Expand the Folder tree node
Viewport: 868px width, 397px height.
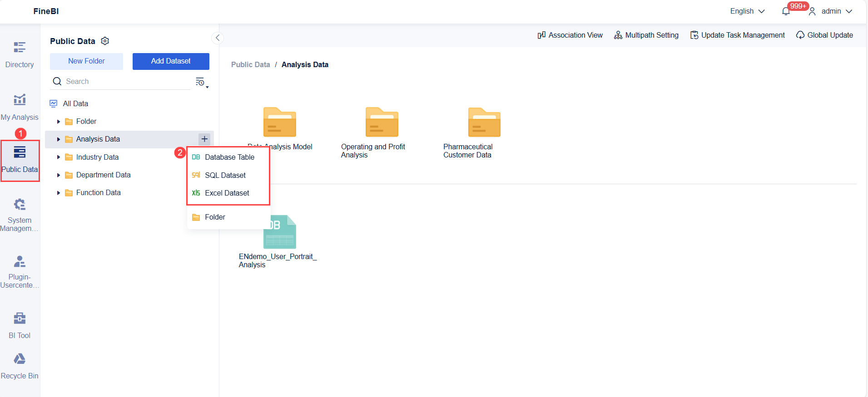(59, 122)
